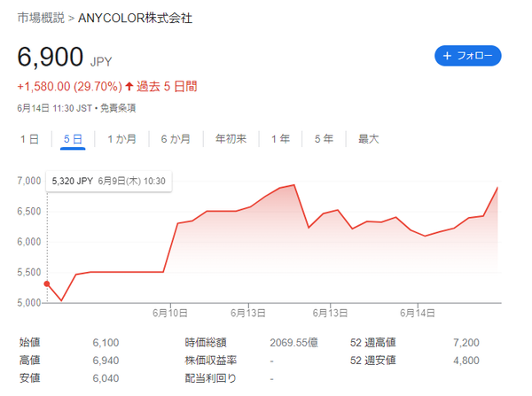
Task: Select the 1 日 range tab
Action: pyautogui.click(x=29, y=139)
